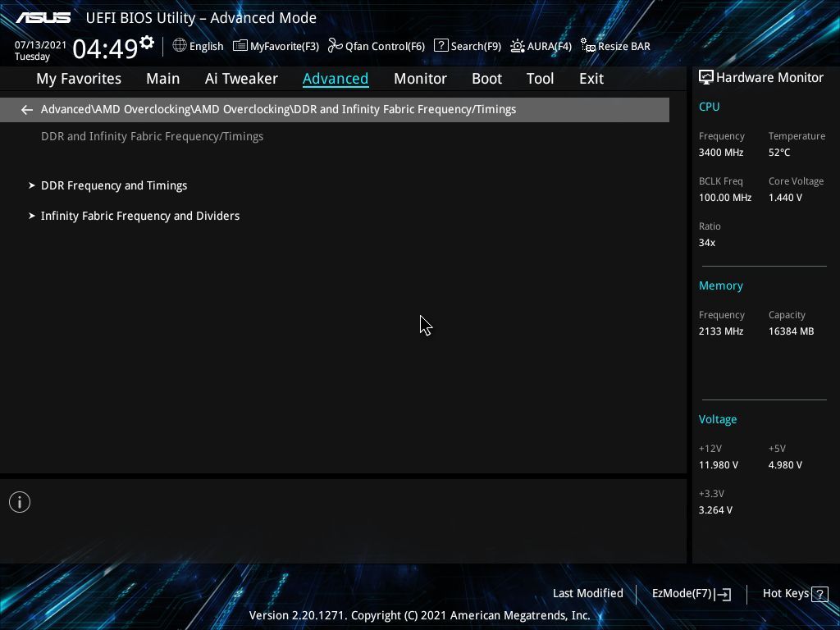Viewport: 840px width, 630px height.
Task: Click the EzMode exit arrow icon
Action: coord(723,594)
